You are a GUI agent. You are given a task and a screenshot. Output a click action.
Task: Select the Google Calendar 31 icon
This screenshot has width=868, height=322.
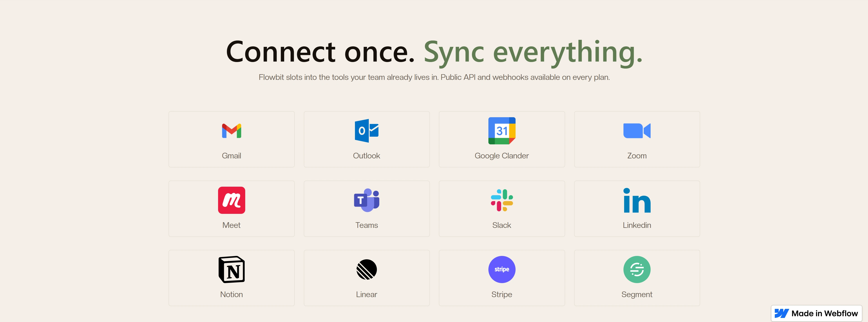pyautogui.click(x=502, y=131)
